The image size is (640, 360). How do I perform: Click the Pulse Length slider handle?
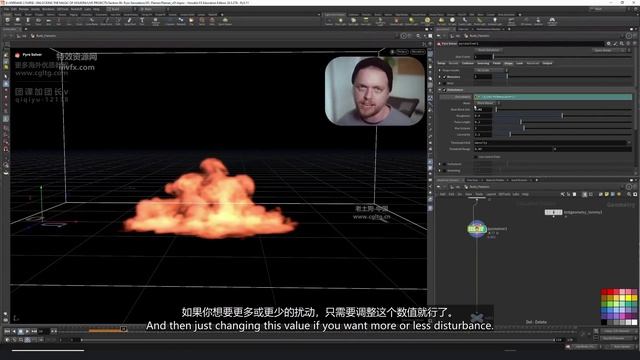(521, 122)
